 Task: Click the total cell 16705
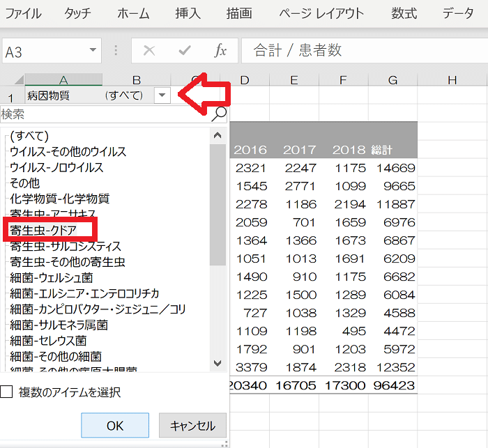point(296,385)
